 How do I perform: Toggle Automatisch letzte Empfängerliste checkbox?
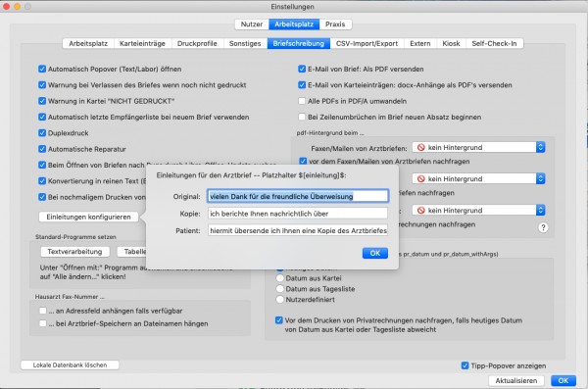coord(42,117)
